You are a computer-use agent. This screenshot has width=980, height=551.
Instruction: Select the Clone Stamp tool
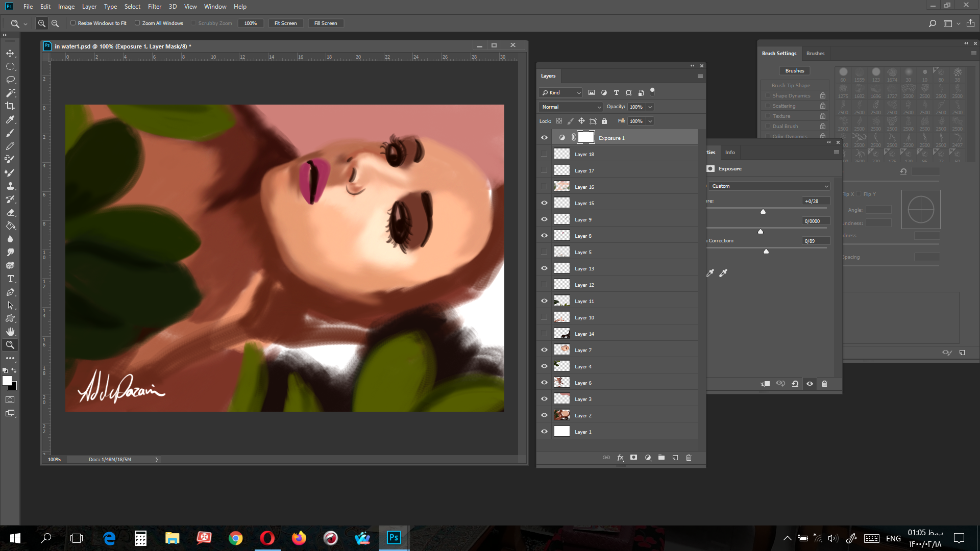[10, 186]
